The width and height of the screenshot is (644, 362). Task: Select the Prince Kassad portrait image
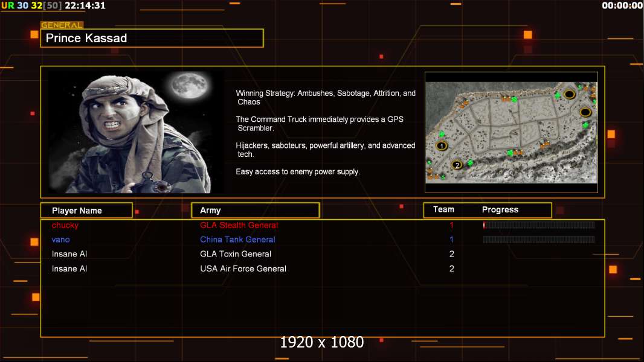[x=136, y=132]
